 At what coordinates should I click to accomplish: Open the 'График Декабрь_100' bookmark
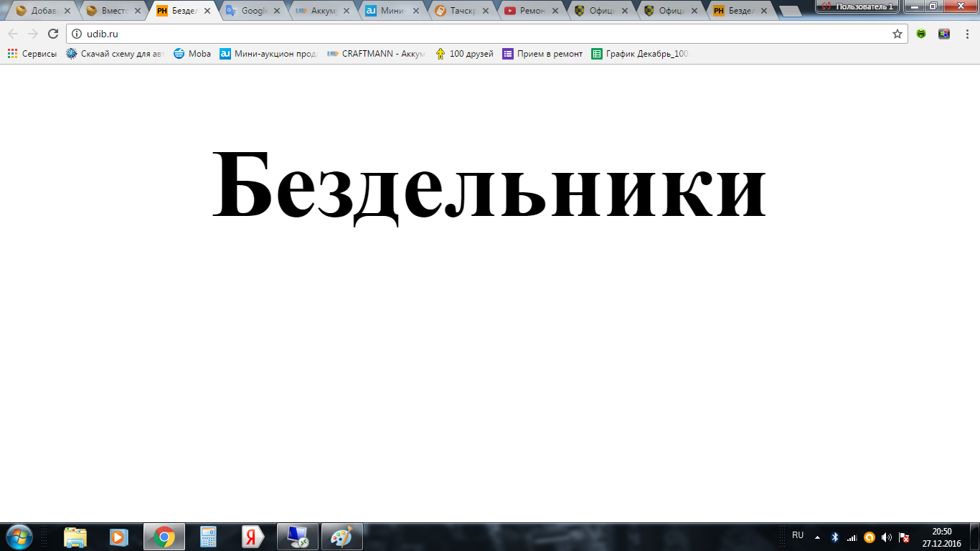click(640, 54)
